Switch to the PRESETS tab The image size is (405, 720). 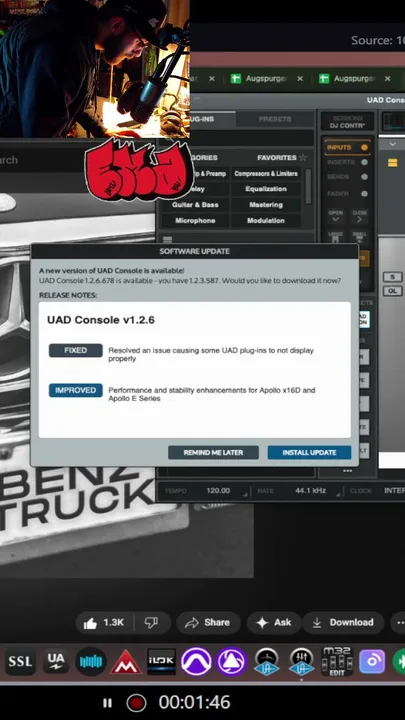pos(275,119)
